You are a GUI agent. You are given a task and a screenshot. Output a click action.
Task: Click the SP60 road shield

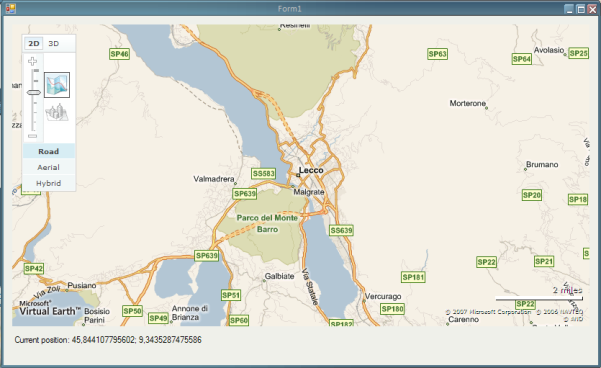coord(239,320)
